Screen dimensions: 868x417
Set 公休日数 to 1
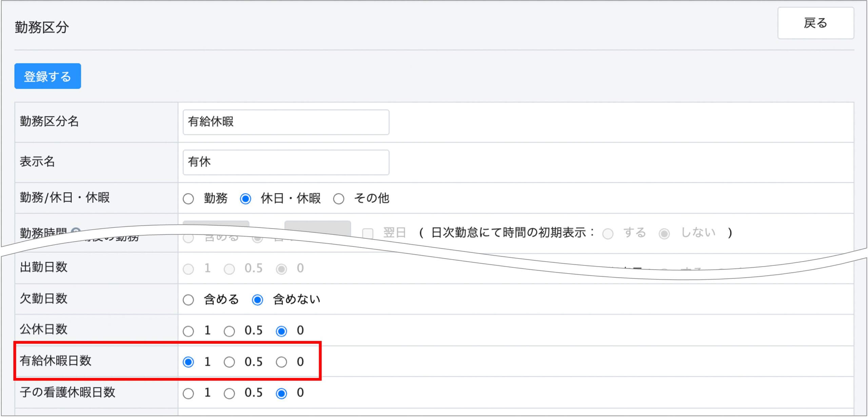pyautogui.click(x=188, y=331)
